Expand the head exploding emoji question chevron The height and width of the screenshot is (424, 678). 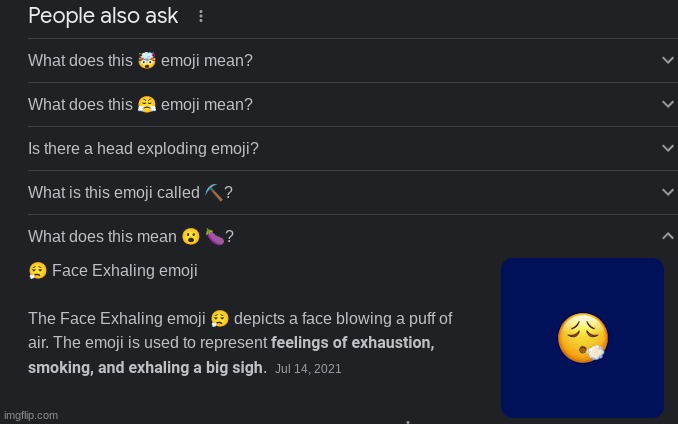click(668, 148)
